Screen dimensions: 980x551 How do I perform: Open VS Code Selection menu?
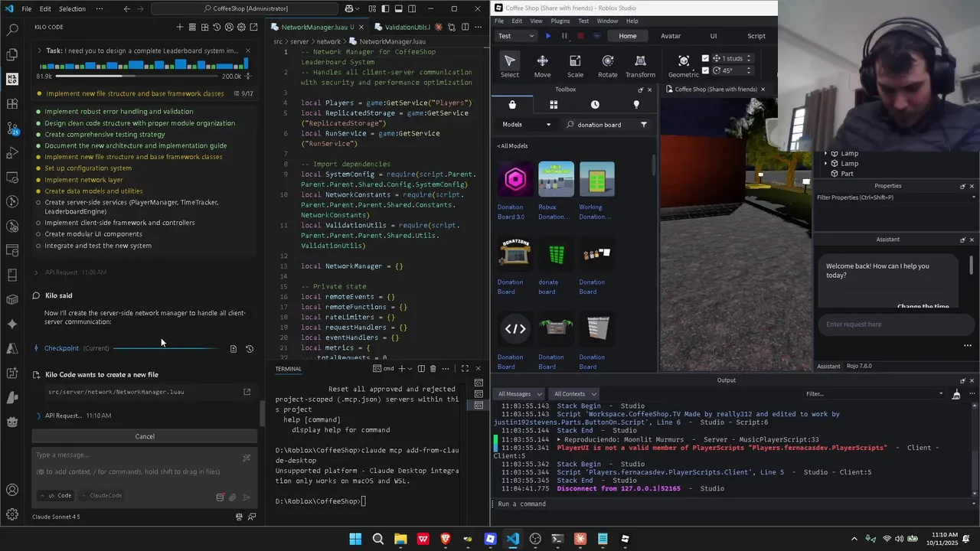click(72, 8)
